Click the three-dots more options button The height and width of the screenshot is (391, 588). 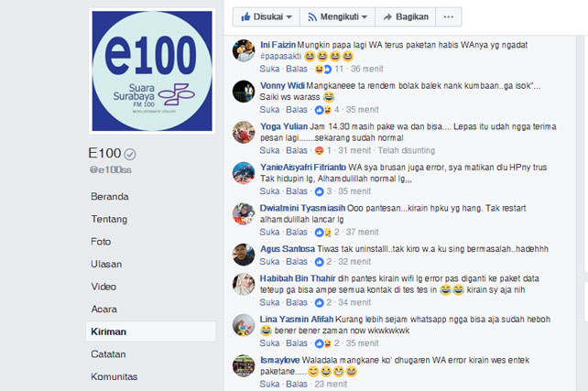(449, 16)
